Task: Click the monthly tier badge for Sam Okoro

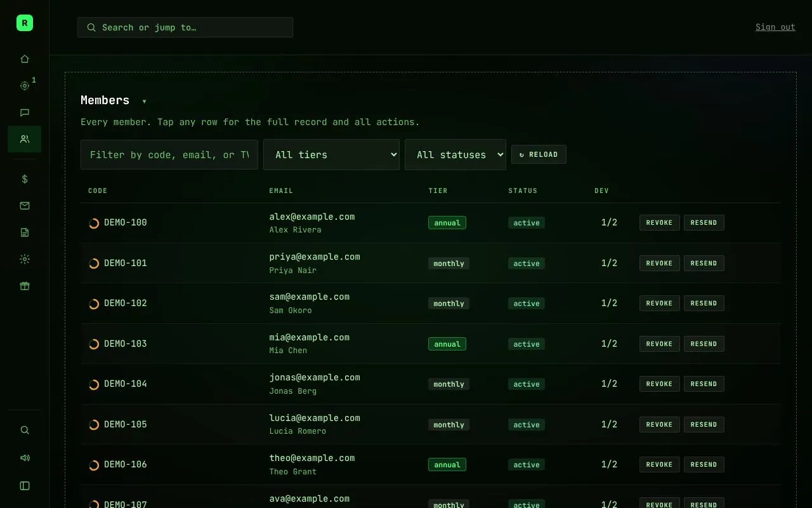Action: [x=449, y=304]
